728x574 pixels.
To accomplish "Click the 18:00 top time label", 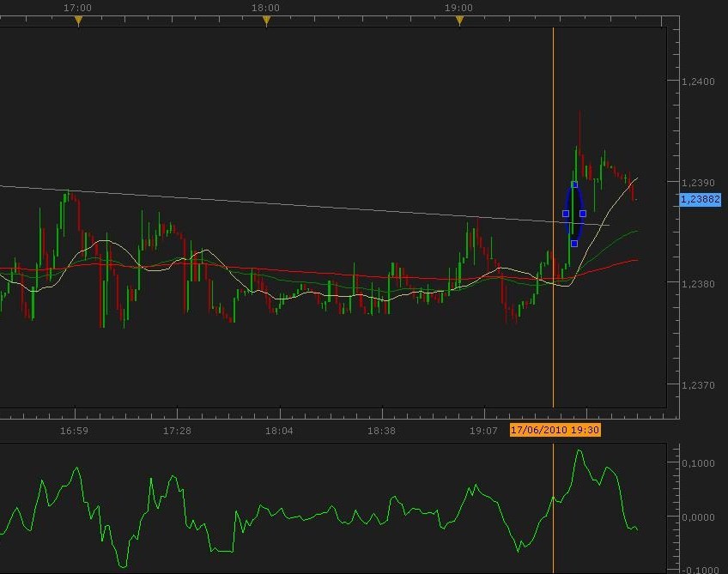I will 265,8.
